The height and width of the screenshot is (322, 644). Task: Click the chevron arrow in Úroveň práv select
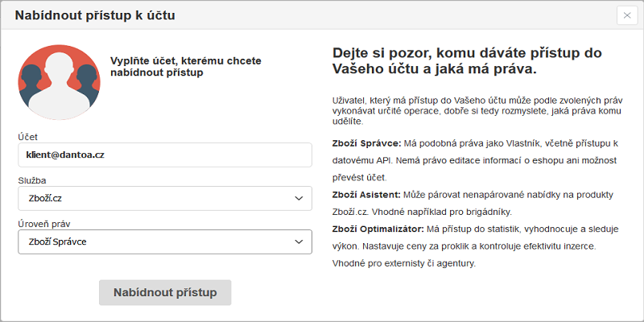pyautogui.click(x=298, y=241)
